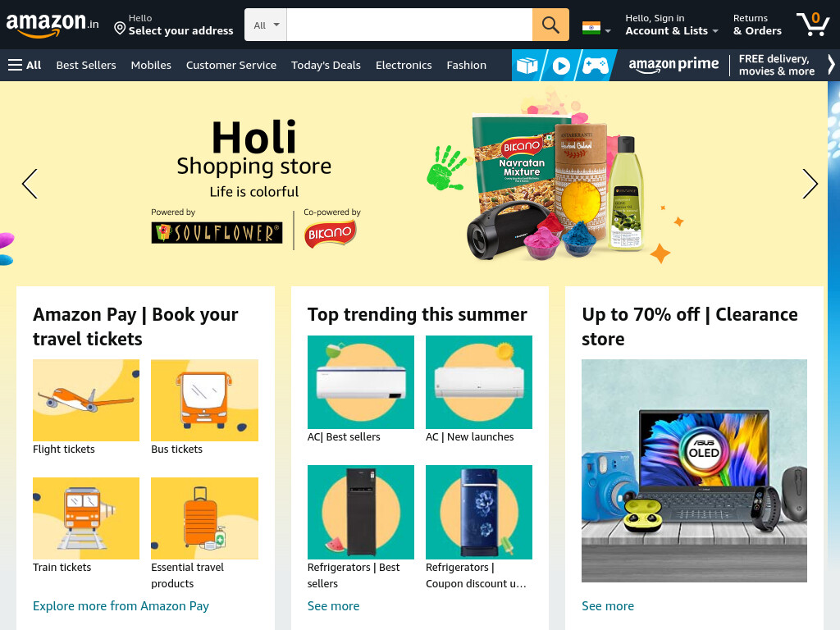The height and width of the screenshot is (630, 840).
Task: Open the Flight tickets thumbnail
Action: click(x=85, y=400)
